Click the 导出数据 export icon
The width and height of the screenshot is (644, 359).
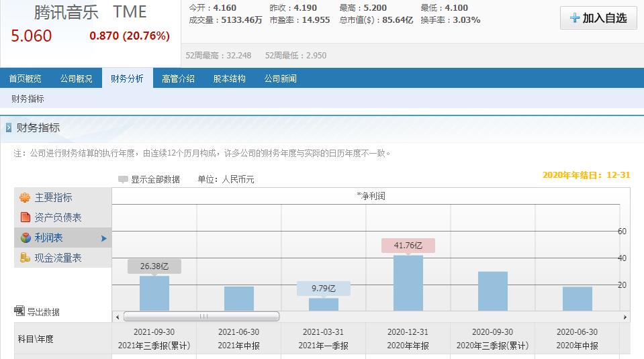(19, 311)
